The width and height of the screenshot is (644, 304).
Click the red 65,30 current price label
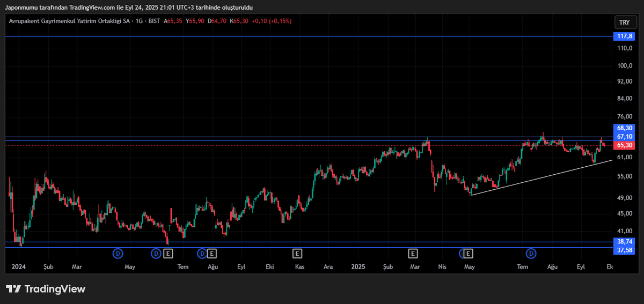point(623,145)
